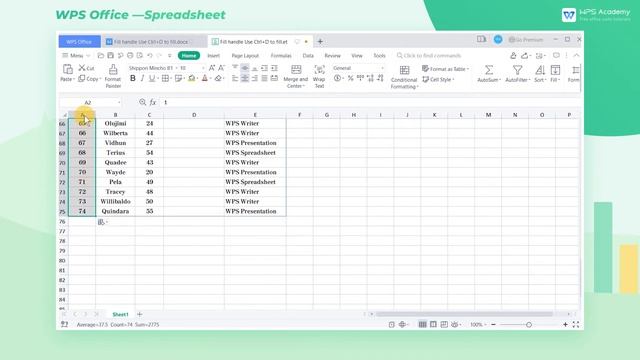The height and width of the screenshot is (360, 640).
Task: Increase font size with larger A icon
Action: (x=211, y=68)
